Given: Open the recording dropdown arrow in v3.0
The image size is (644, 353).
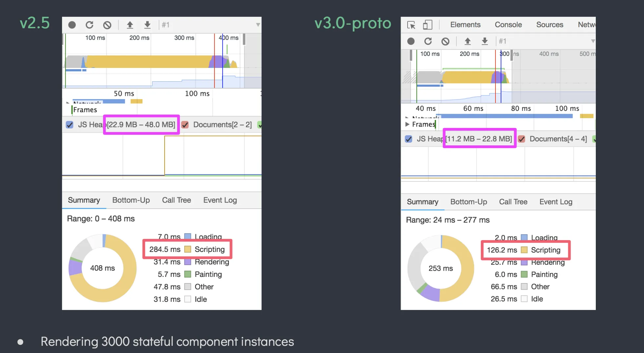Looking at the screenshot, I should (x=593, y=41).
